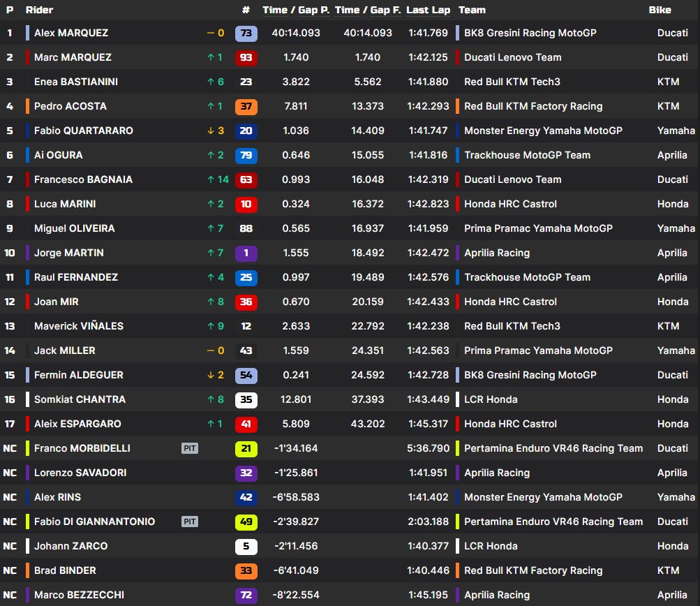This screenshot has height=606, width=700.
Task: Open rider Maverick VIÑALES
Action: tap(79, 326)
